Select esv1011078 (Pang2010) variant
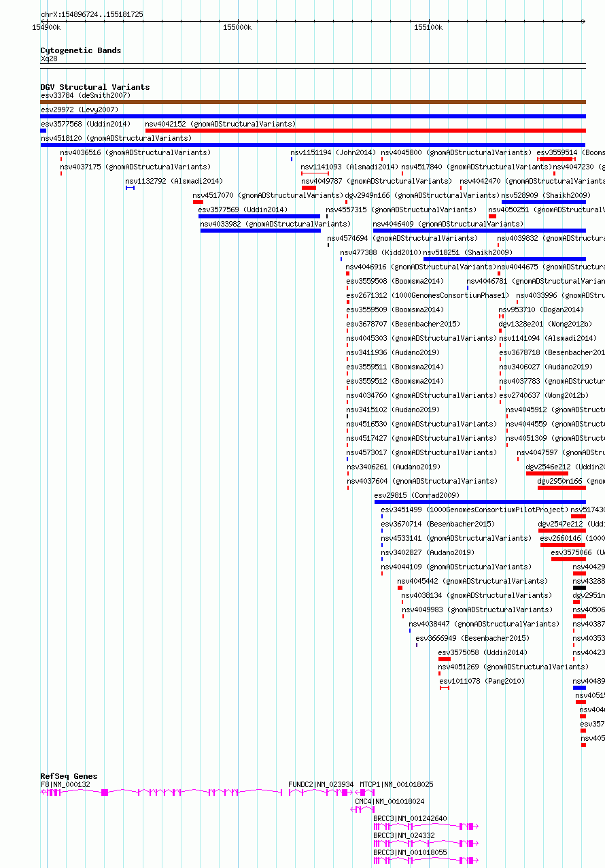This screenshot has width=605, height=868. 482,682
